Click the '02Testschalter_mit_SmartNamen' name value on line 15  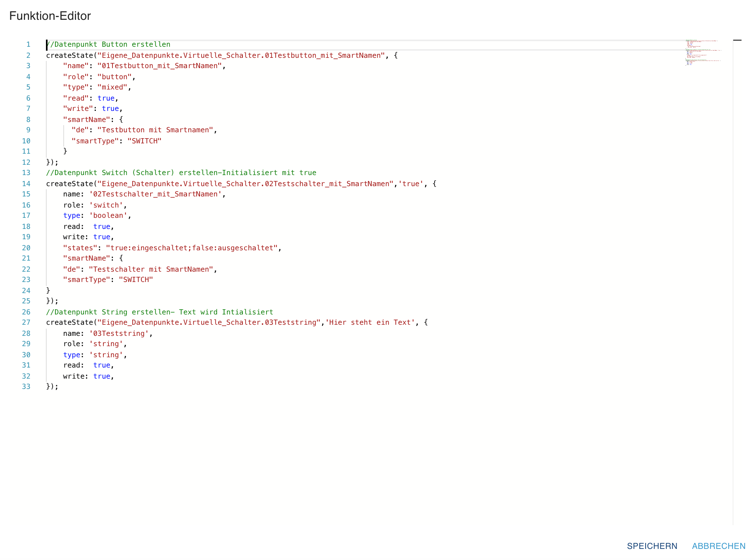pyautogui.click(x=155, y=194)
